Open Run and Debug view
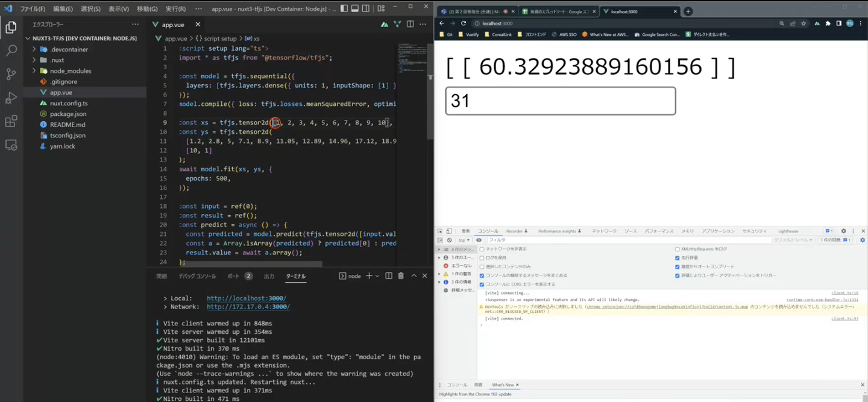 [11, 98]
